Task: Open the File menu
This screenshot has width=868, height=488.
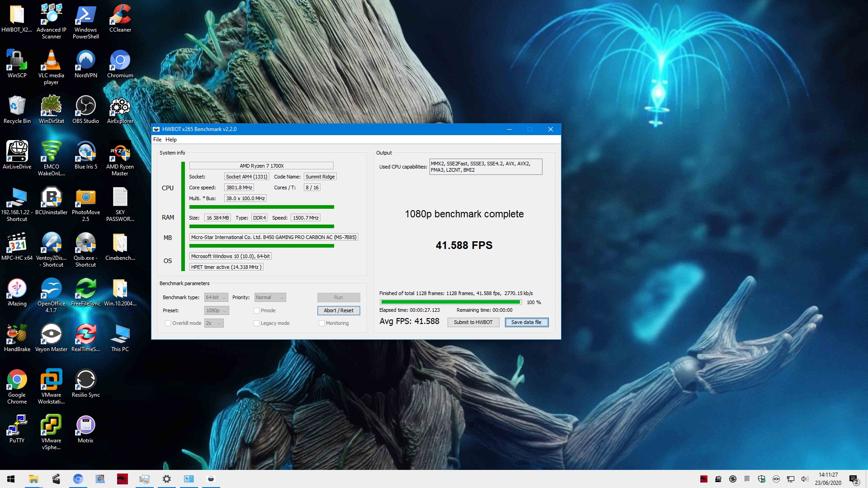Action: click(157, 140)
